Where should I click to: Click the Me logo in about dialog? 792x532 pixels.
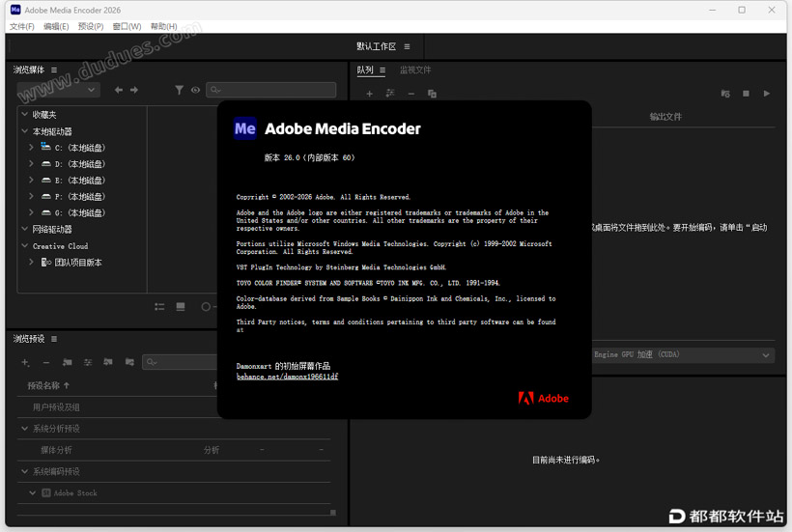pos(245,128)
